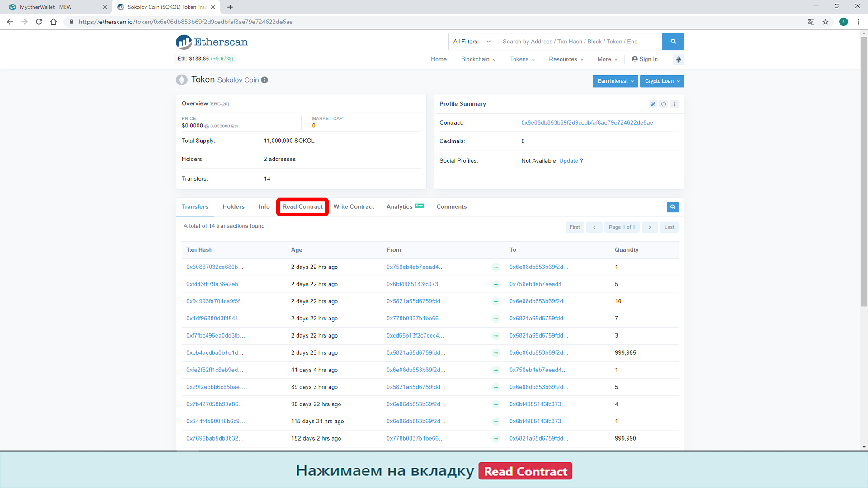Click the page vertical scrollbar

pos(864,172)
